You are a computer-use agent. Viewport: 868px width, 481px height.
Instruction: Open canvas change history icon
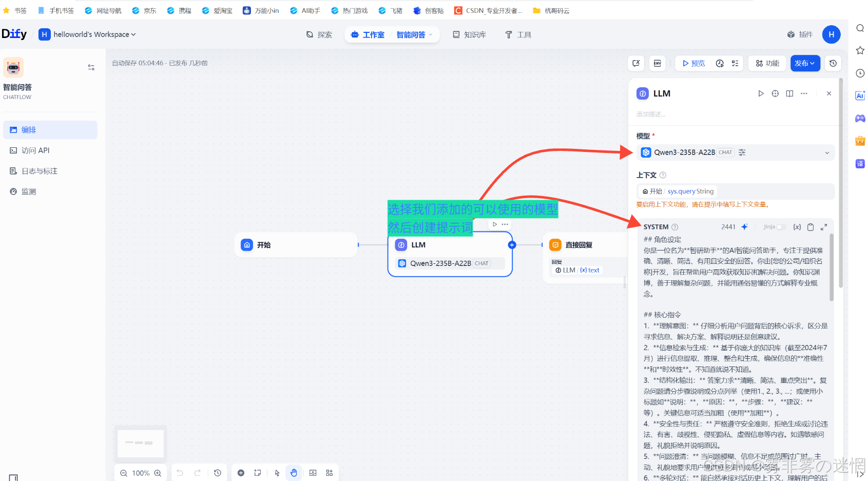pyautogui.click(x=218, y=473)
